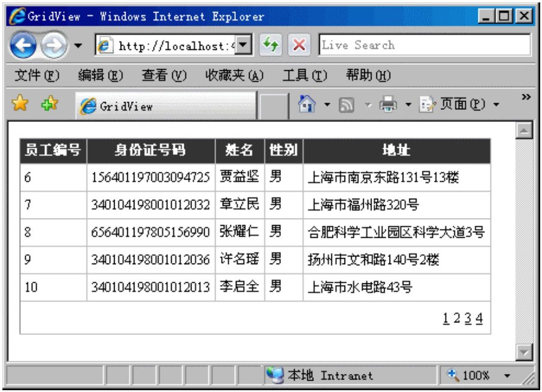Click the 地址 column header
This screenshot has width=542, height=392.
(x=397, y=151)
